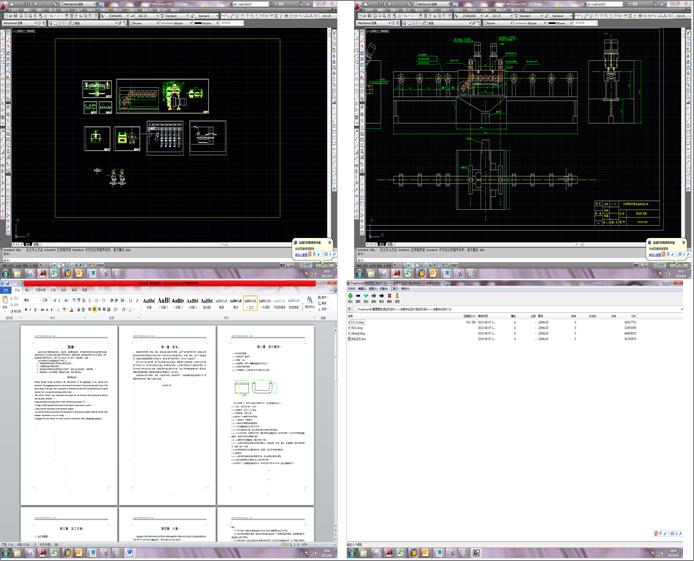Viewport: 694px width, 561px height.
Task: Open the first menu in left AutoCAD menu bar
Action: (x=16, y=10)
